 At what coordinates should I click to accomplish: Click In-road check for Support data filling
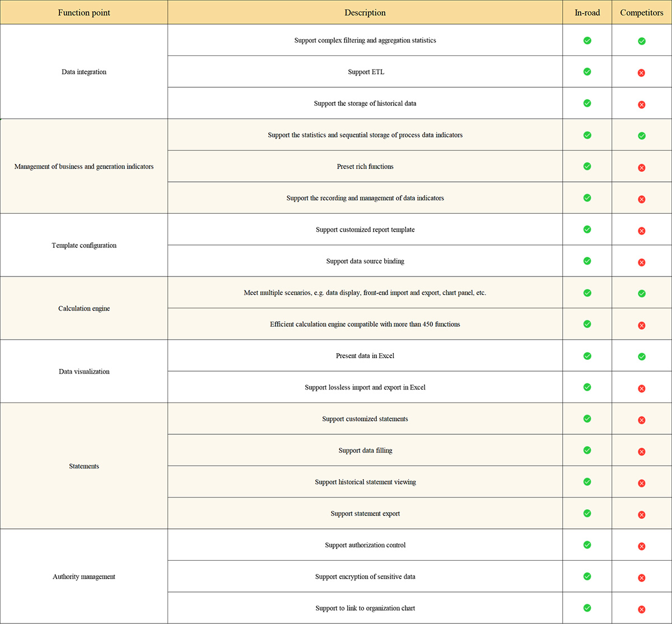[587, 450]
